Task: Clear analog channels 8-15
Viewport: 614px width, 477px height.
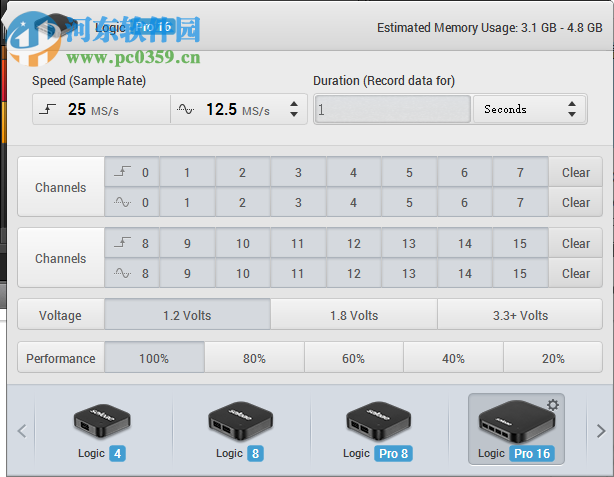Action: tap(576, 273)
